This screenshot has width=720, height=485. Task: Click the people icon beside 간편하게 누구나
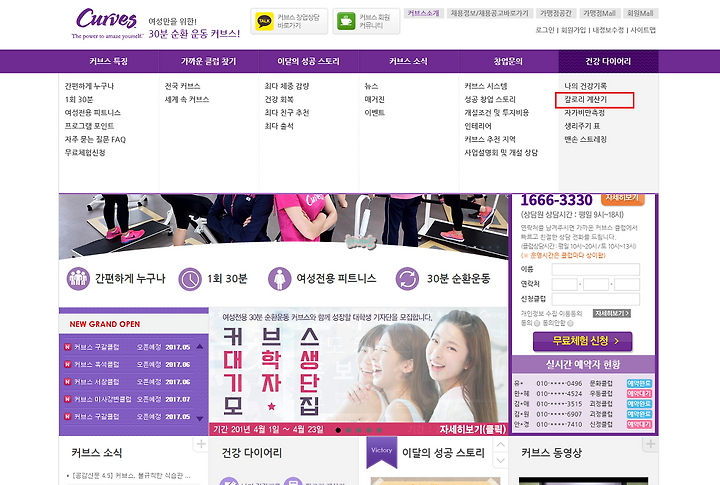pyautogui.click(x=78, y=279)
